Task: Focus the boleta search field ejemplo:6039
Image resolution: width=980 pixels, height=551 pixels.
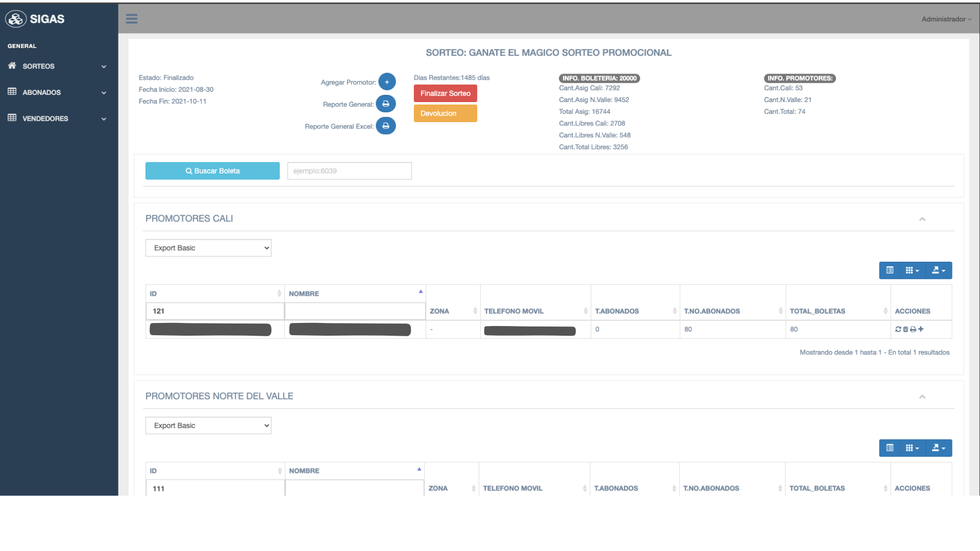Action: [349, 171]
